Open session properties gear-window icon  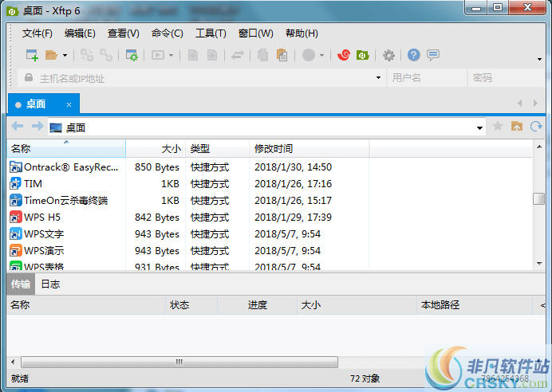pyautogui.click(x=132, y=55)
